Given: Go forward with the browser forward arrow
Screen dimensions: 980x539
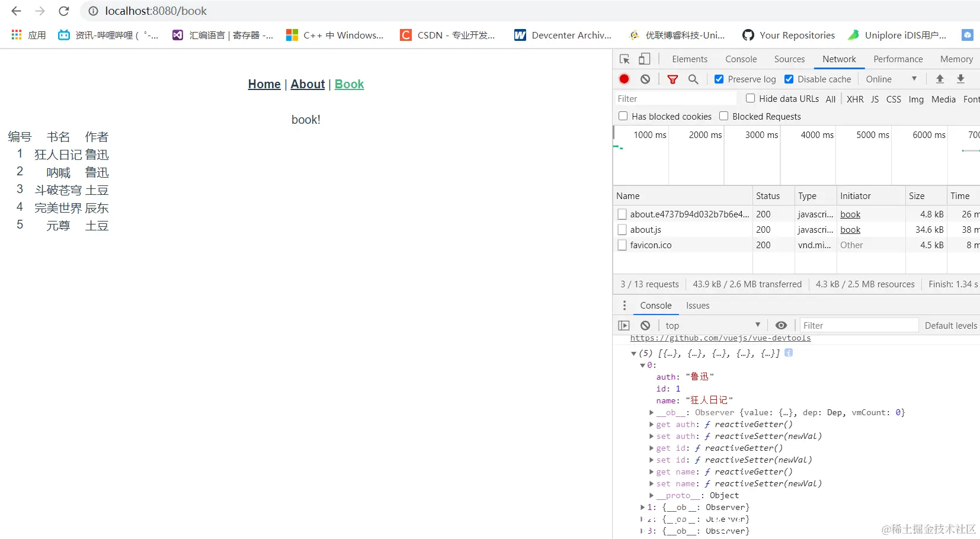Looking at the screenshot, I should coord(40,11).
